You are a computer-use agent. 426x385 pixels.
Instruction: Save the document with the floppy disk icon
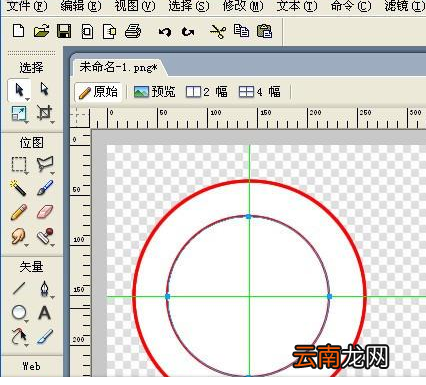pyautogui.click(x=64, y=31)
